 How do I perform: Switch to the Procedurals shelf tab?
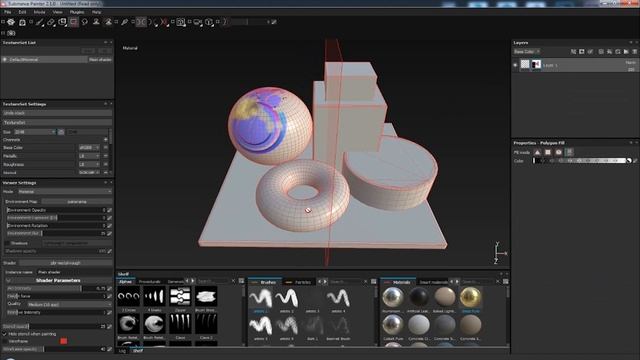tap(149, 282)
